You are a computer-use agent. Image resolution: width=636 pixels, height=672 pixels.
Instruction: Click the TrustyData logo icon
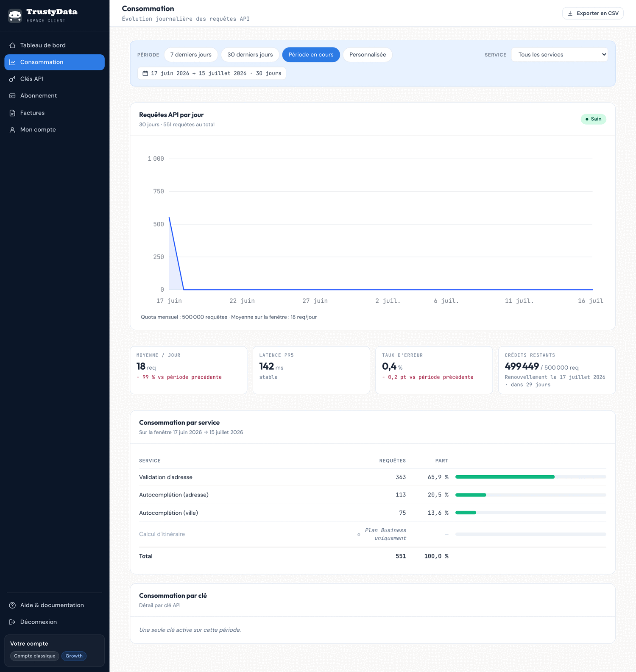[x=15, y=16]
